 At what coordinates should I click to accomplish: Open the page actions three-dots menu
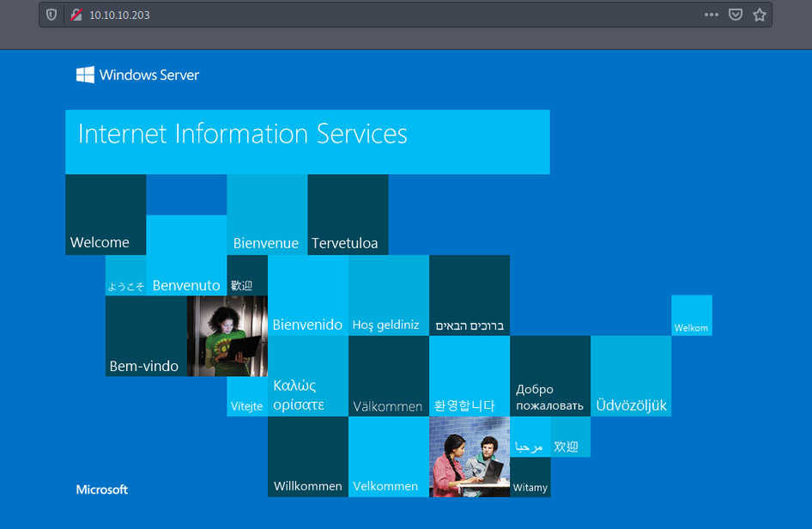(x=711, y=15)
